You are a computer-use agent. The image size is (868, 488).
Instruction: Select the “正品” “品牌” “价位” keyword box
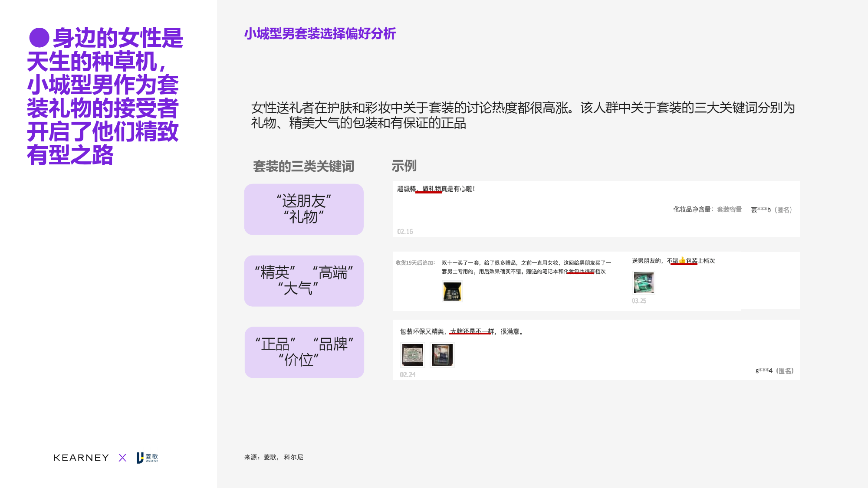click(x=304, y=352)
